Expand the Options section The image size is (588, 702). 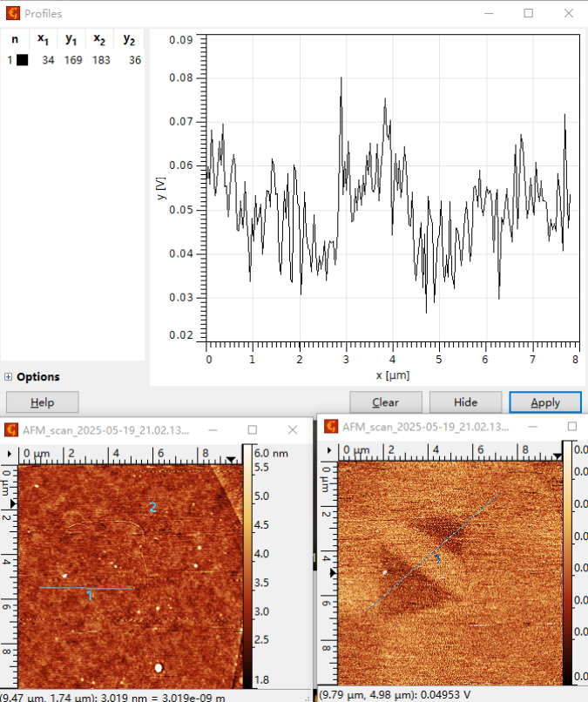coord(9,377)
